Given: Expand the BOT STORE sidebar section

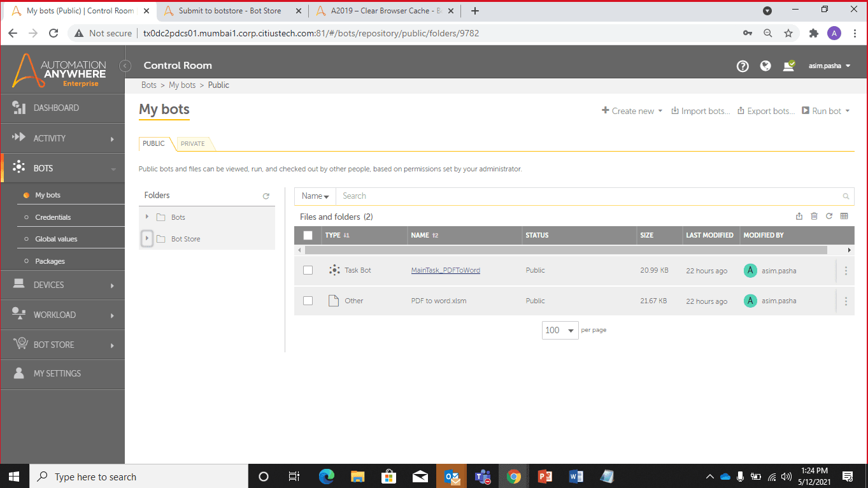Looking at the screenshot, I should pos(62,345).
